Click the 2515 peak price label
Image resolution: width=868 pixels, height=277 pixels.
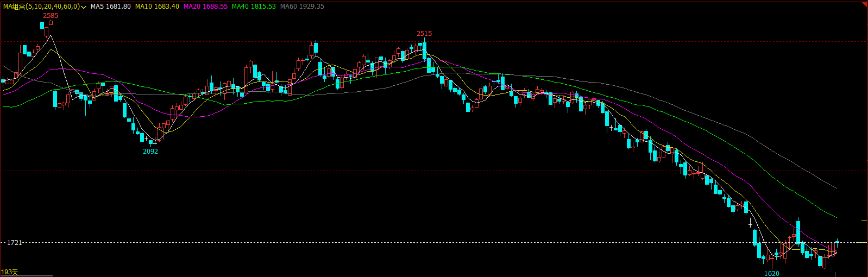click(x=424, y=34)
